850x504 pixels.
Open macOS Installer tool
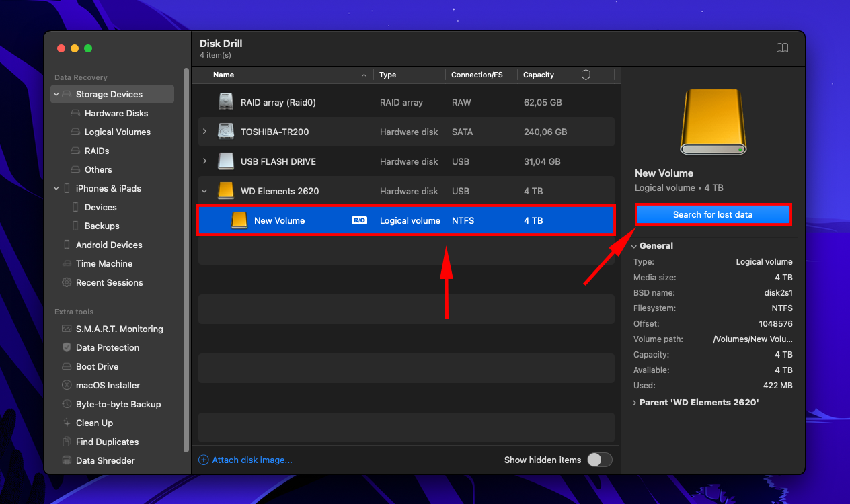108,385
